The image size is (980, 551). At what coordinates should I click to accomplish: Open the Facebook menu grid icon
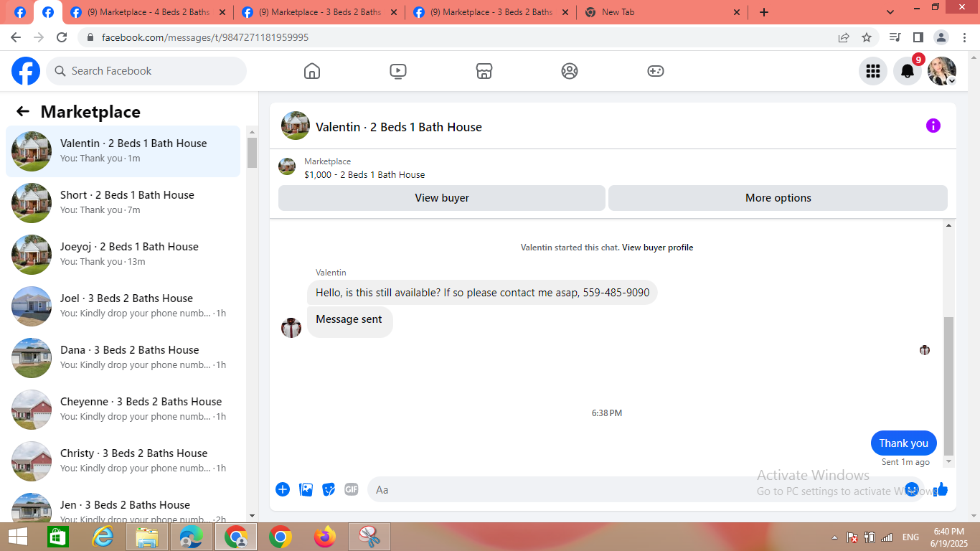[873, 71]
